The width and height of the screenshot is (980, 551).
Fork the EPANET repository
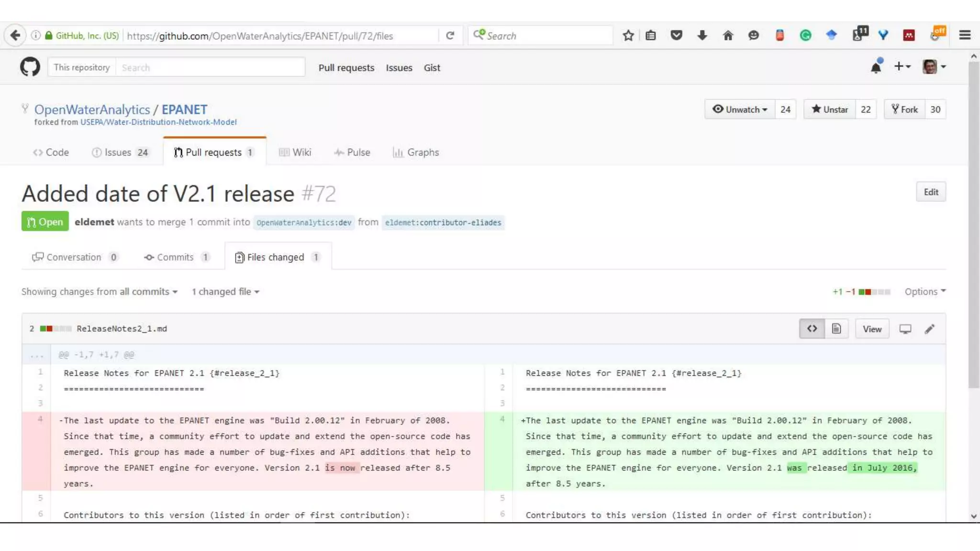pos(904,110)
